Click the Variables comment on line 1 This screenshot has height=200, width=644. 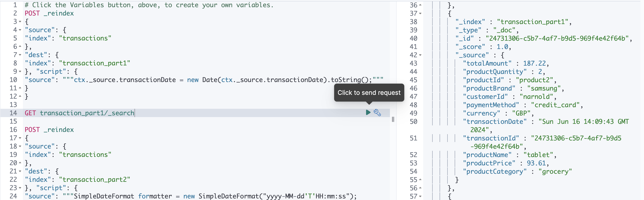point(149,5)
